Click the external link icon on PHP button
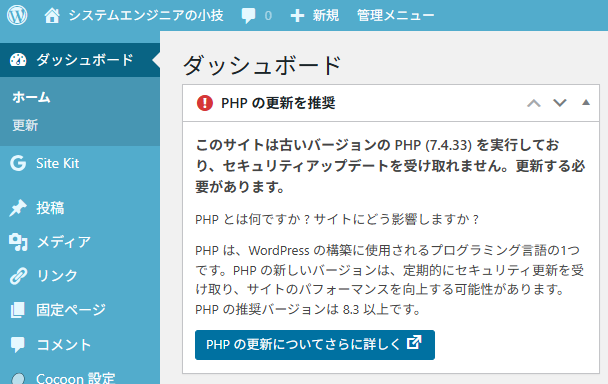Image resolution: width=608 pixels, height=384 pixels. (x=414, y=342)
